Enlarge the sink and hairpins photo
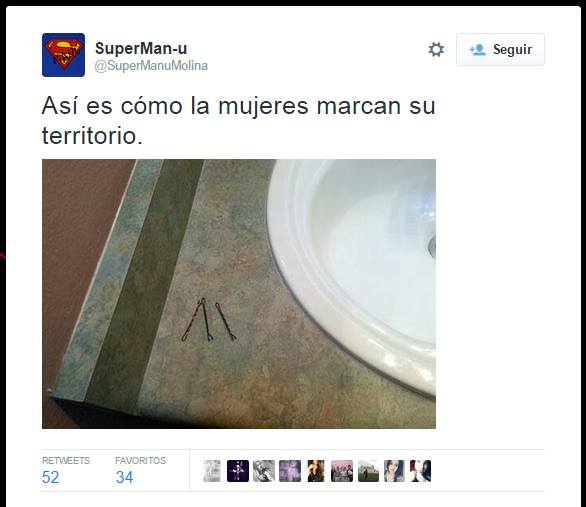Image resolution: width=586 pixels, height=507 pixels. tap(239, 294)
